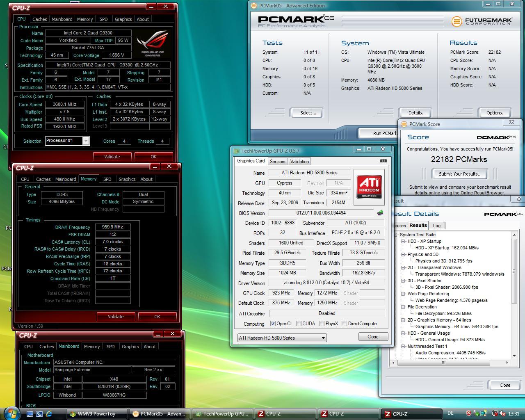Collapse the Web Page Rendering node
Image resolution: width=525 pixels, height=420 pixels.
403,294
